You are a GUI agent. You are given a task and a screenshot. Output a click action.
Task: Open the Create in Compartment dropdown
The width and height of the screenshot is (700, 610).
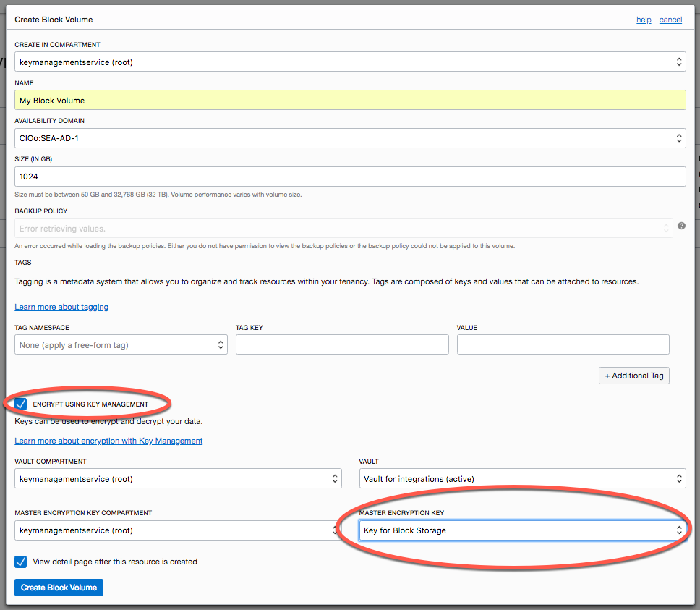350,62
